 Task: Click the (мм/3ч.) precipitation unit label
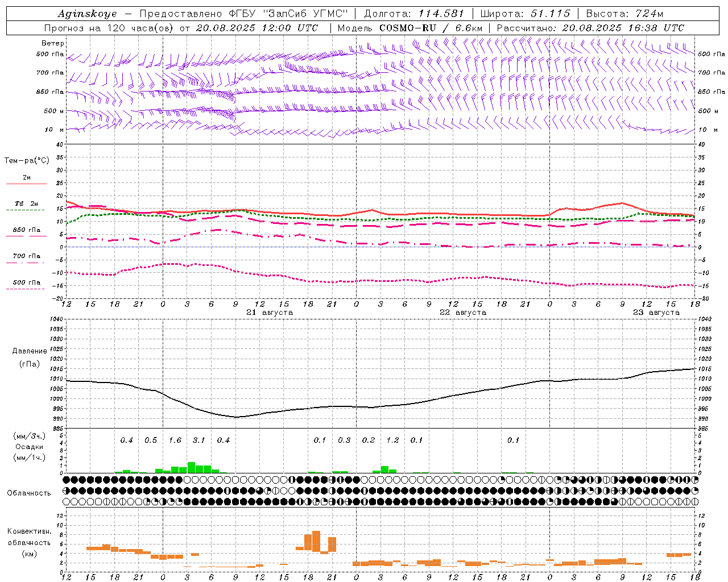click(x=30, y=436)
